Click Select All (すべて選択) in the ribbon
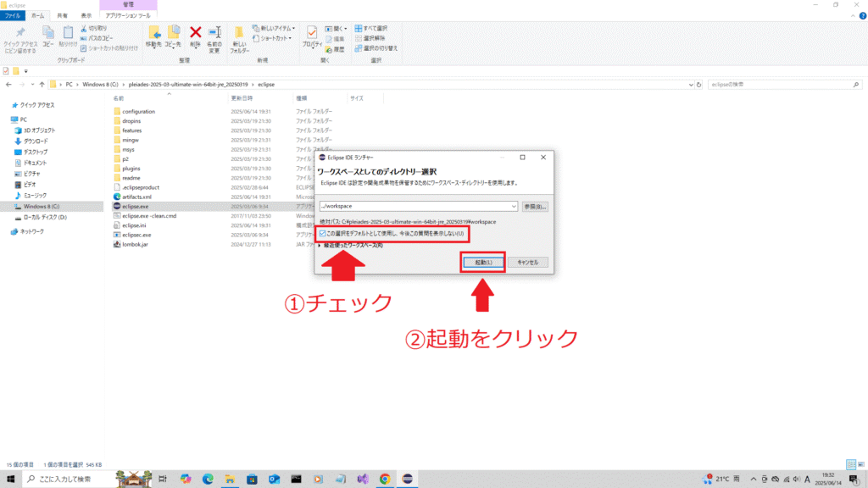Viewport: 868px width, 488px height. 371,28
